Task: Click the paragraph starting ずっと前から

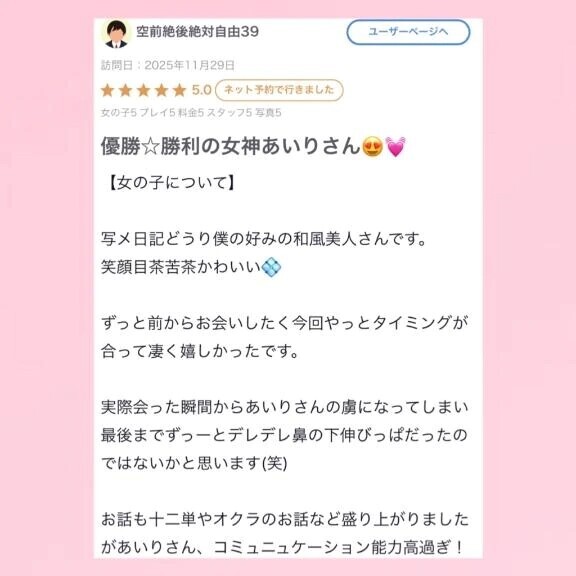Action: click(x=284, y=337)
